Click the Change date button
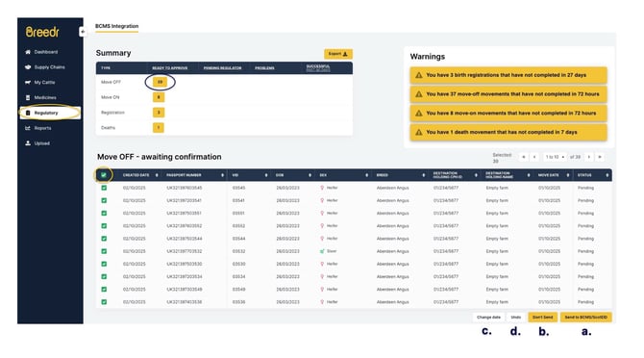Viewport: 644px width, 358px height. point(488,318)
